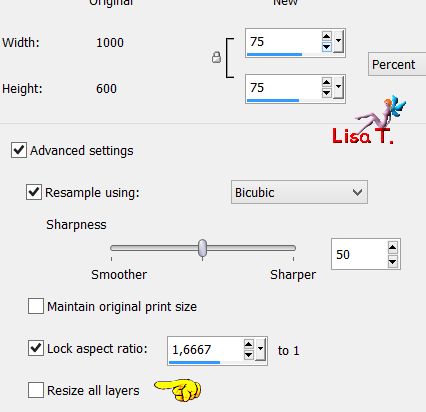Increase the new height value with up arrow
Image resolution: width=426 pixels, height=412 pixels.
tap(327, 82)
